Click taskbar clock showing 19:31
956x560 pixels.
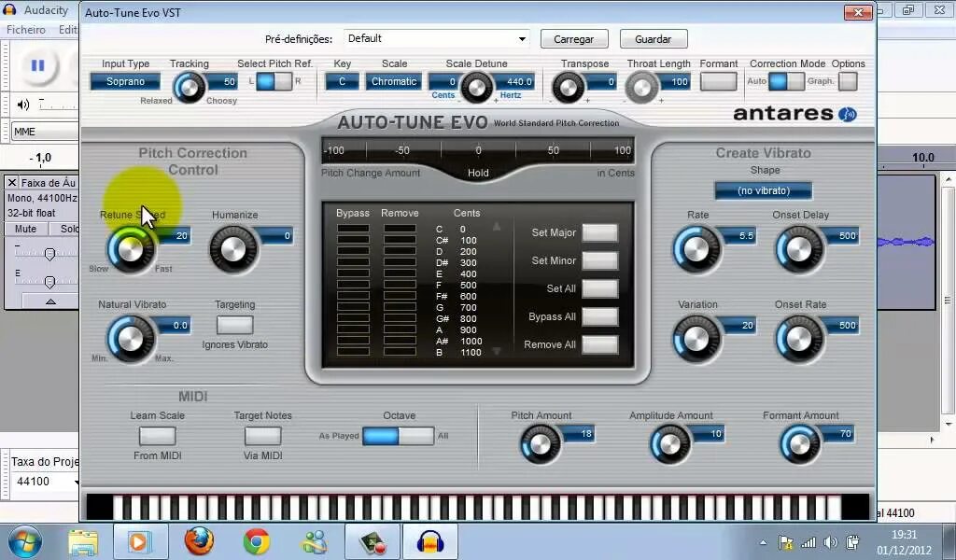[904, 541]
